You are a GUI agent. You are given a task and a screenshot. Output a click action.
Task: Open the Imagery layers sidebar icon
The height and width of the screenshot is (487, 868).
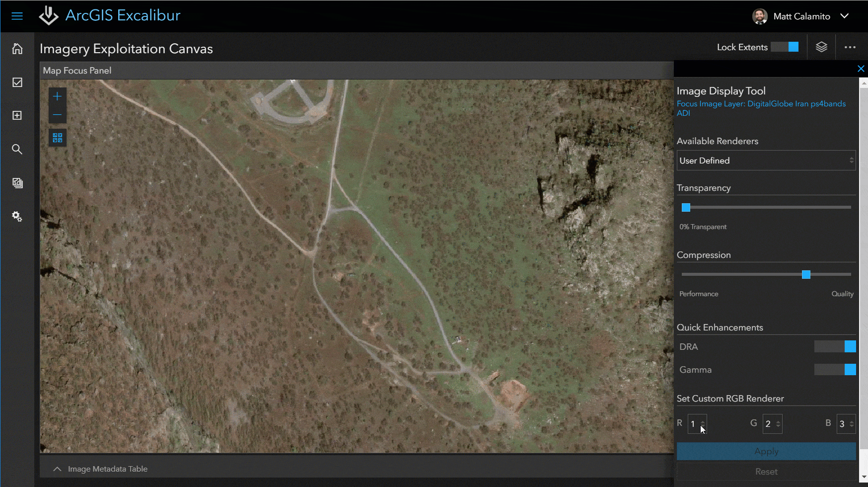click(x=17, y=183)
